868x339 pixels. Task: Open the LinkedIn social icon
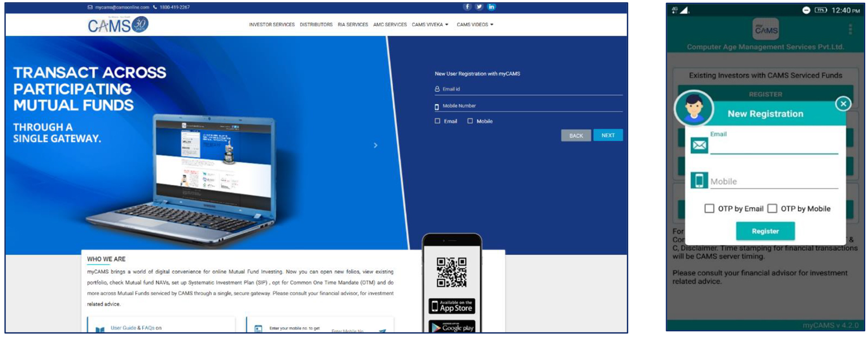[x=492, y=7]
